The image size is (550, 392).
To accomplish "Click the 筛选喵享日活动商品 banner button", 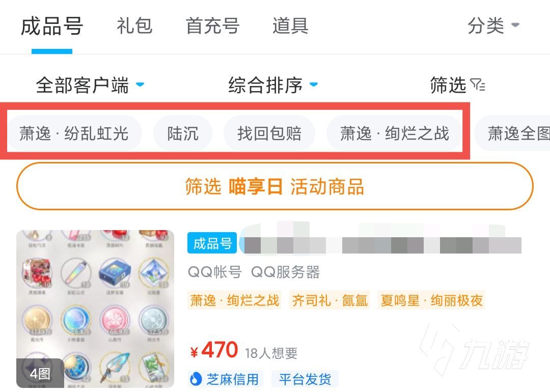I will coord(275,186).
